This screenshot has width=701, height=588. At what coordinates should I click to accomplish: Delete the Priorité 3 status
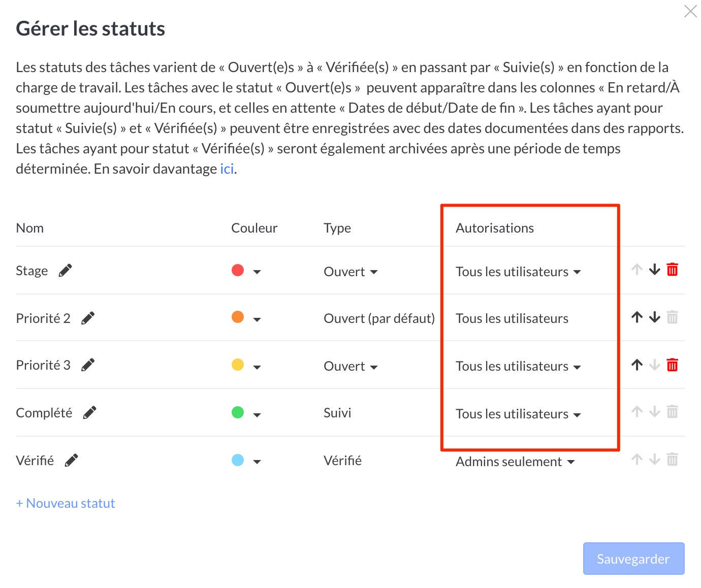pos(672,365)
